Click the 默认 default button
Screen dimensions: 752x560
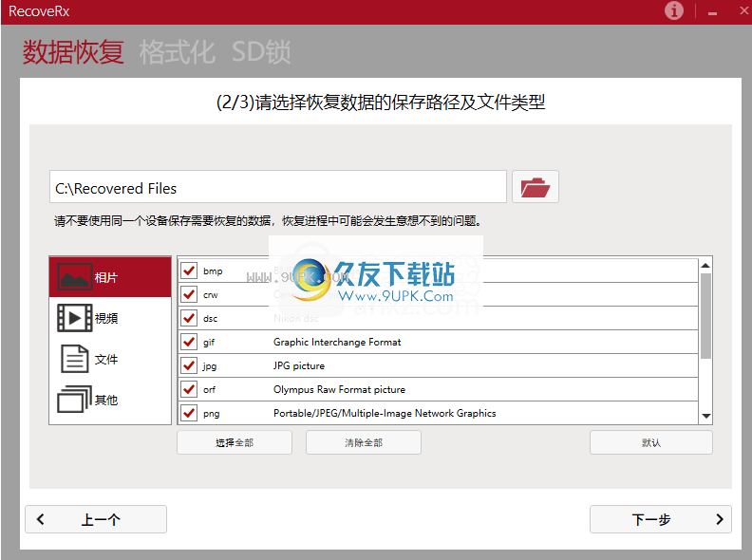(651, 442)
